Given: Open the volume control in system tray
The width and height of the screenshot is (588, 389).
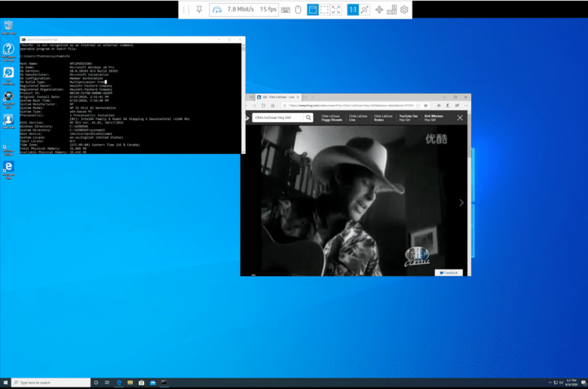Looking at the screenshot, I should tap(562, 383).
